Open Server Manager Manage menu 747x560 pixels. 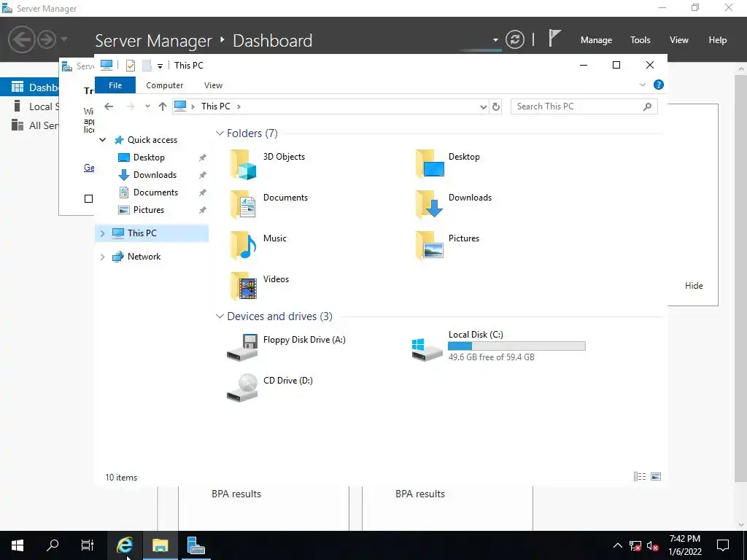point(596,40)
